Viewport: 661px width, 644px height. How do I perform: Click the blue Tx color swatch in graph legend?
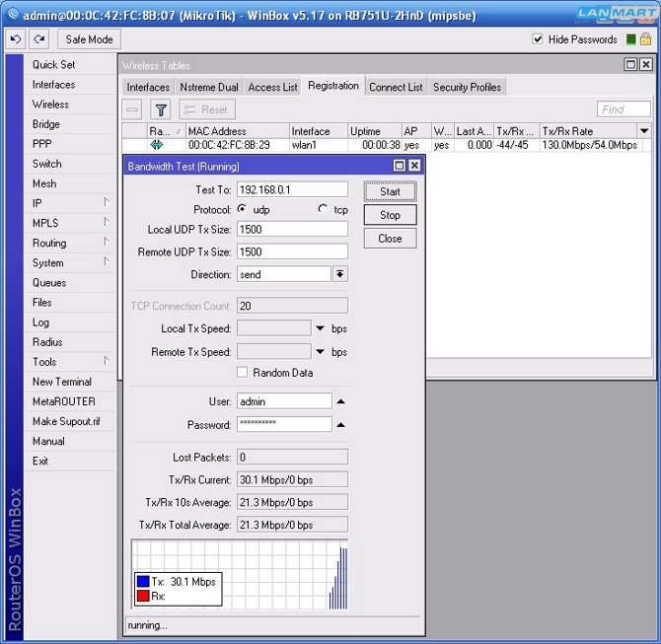pos(143,582)
